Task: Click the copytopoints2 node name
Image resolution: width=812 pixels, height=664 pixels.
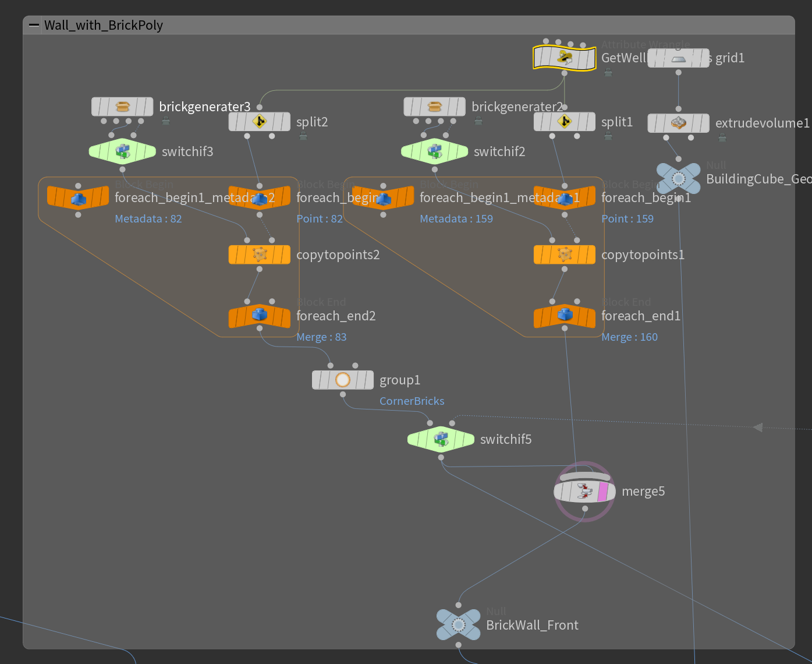Action: coord(338,255)
